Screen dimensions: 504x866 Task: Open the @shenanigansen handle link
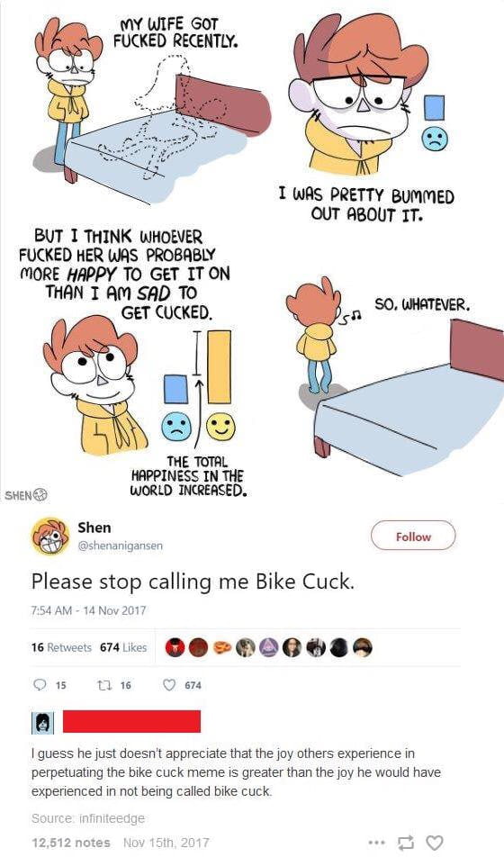(x=121, y=546)
